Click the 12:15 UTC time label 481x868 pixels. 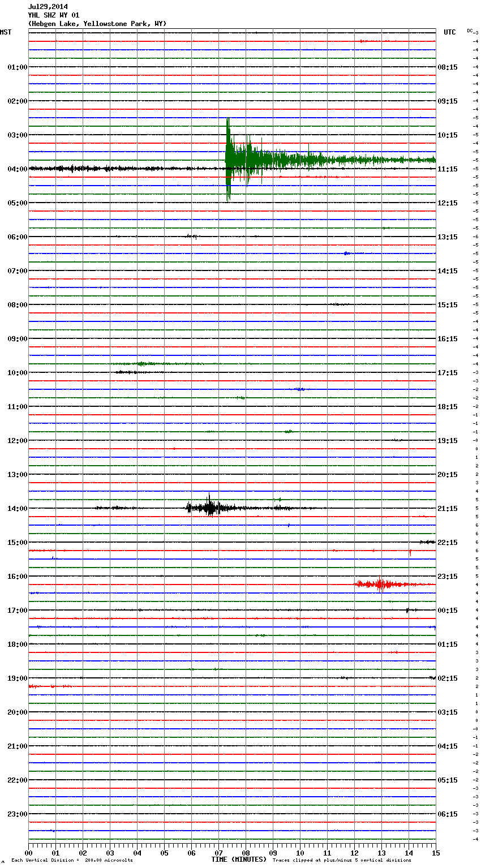448,203
